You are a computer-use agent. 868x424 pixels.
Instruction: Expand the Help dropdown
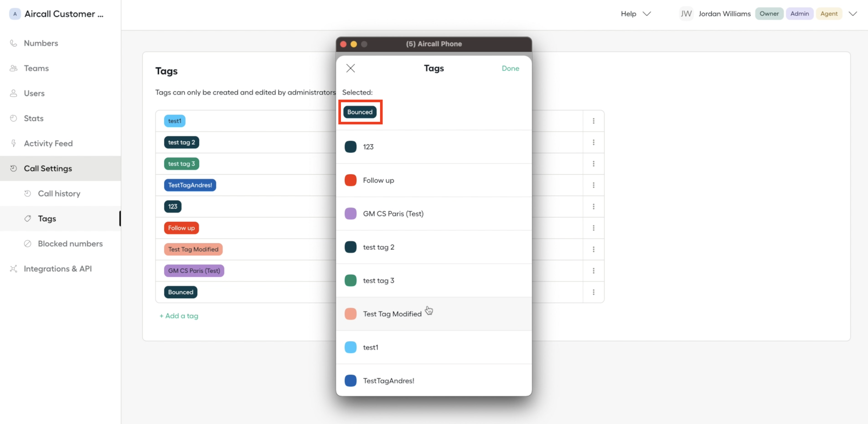(x=636, y=14)
